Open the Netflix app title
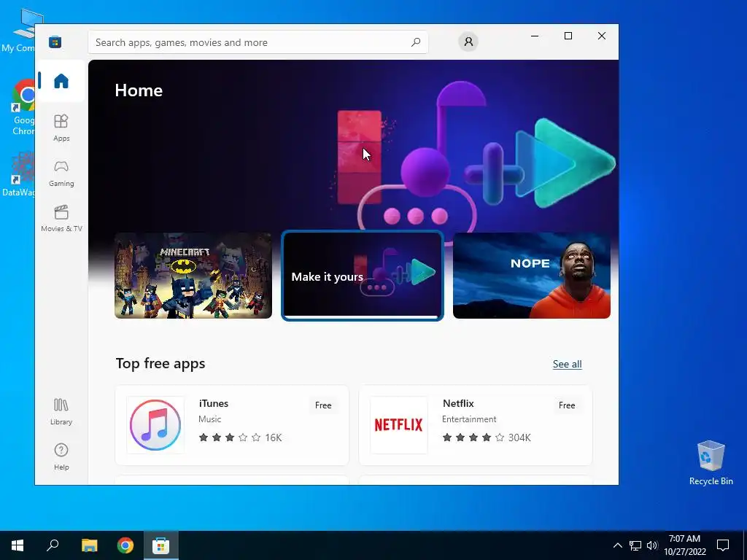Viewport: 747px width, 560px height. click(x=458, y=403)
